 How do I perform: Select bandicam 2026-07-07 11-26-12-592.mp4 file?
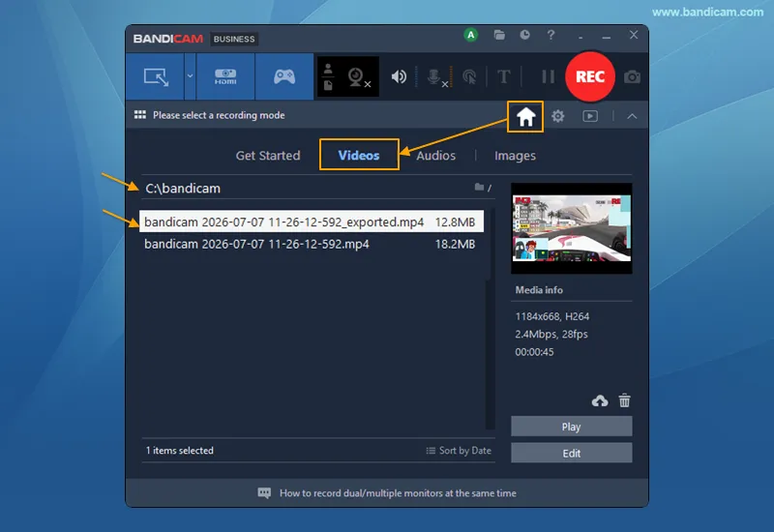tap(312, 244)
